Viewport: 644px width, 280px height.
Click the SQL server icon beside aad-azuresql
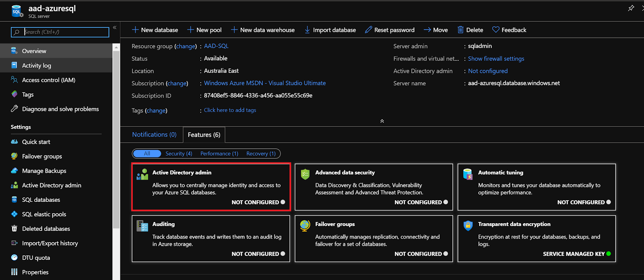[x=17, y=11]
